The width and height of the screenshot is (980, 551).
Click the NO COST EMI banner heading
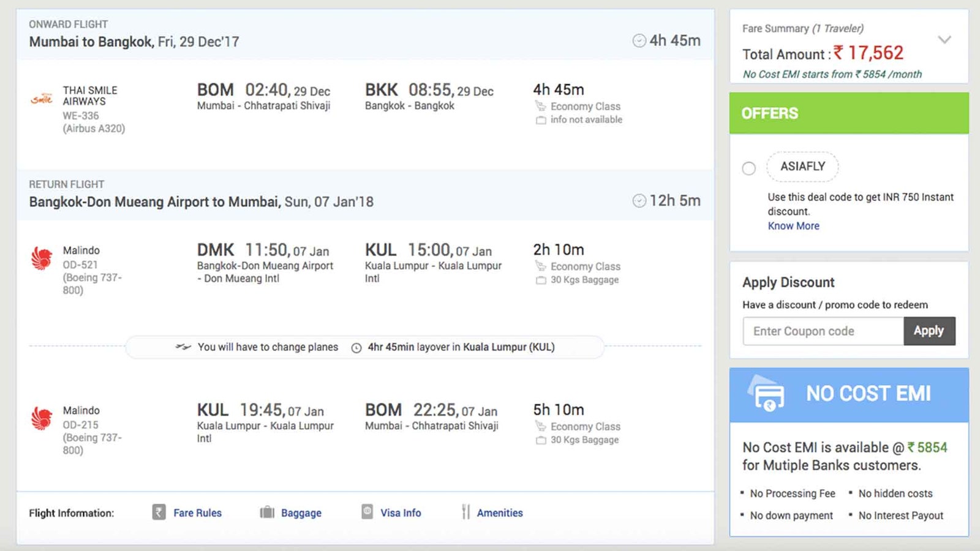click(869, 393)
